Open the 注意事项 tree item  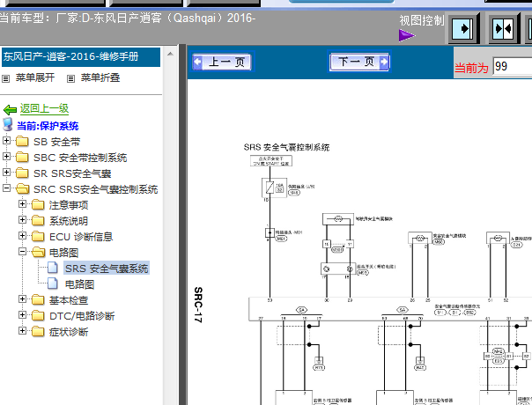pos(69,205)
